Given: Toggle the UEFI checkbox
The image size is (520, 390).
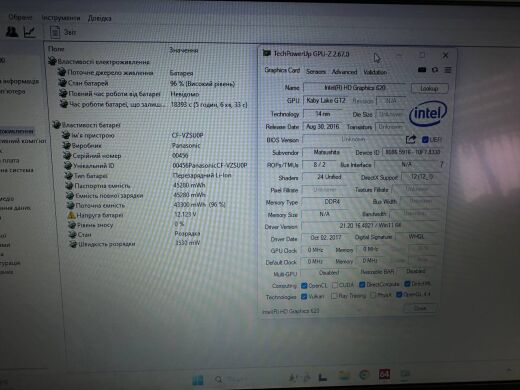Looking at the screenshot, I should click(425, 140).
